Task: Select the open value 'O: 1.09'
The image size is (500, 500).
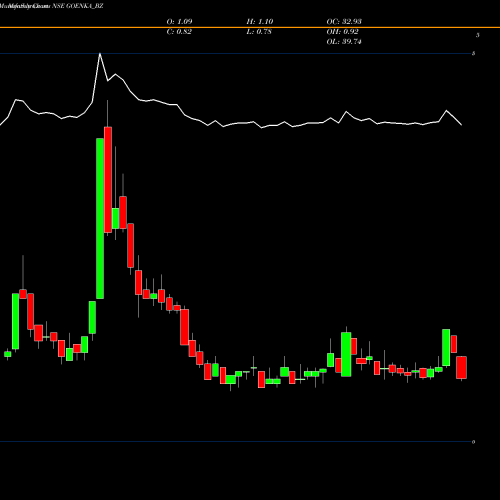Action: (x=179, y=22)
